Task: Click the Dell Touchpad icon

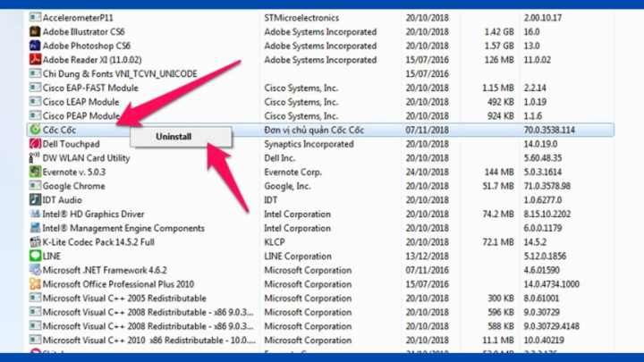Action: [35, 144]
